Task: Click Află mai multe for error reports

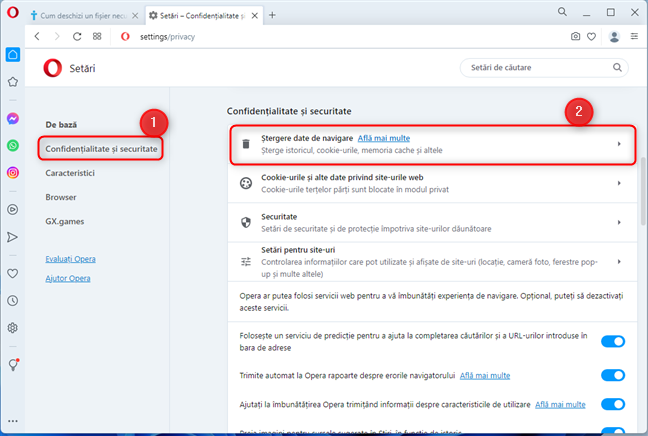Action: pos(485,375)
